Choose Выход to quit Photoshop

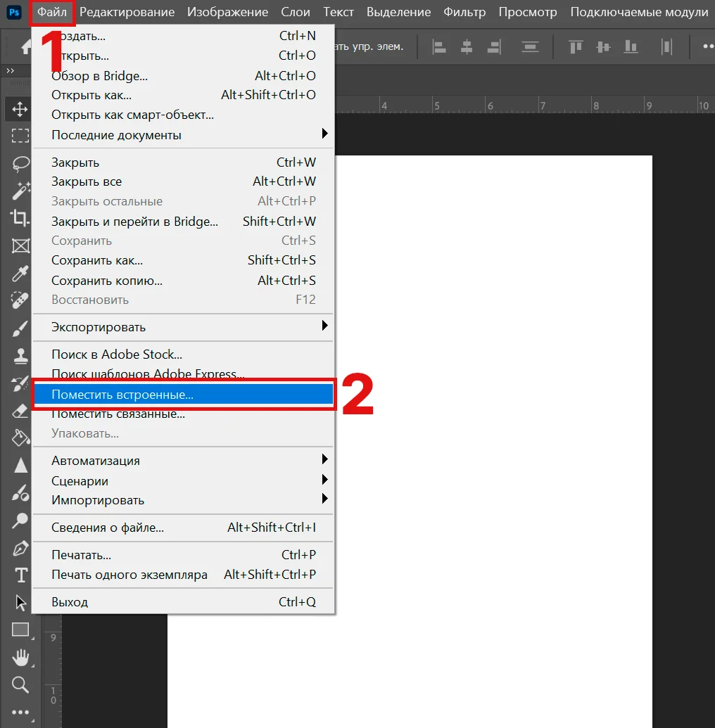click(x=183, y=602)
